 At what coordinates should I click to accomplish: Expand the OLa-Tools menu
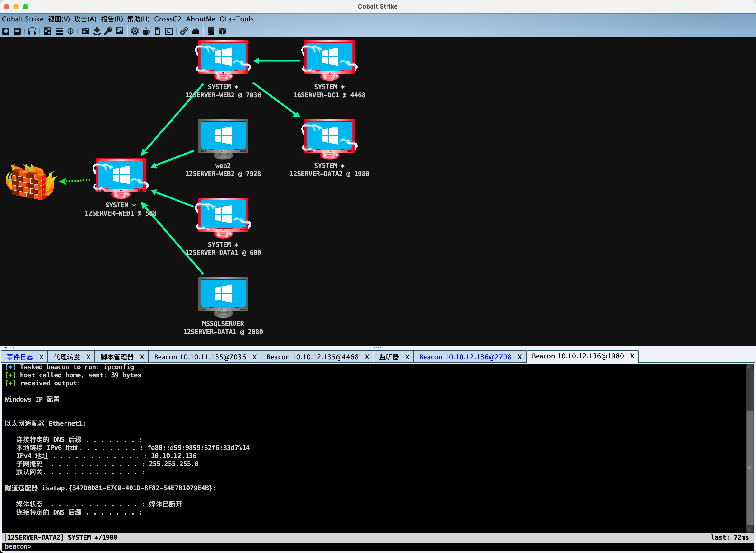pyautogui.click(x=236, y=19)
